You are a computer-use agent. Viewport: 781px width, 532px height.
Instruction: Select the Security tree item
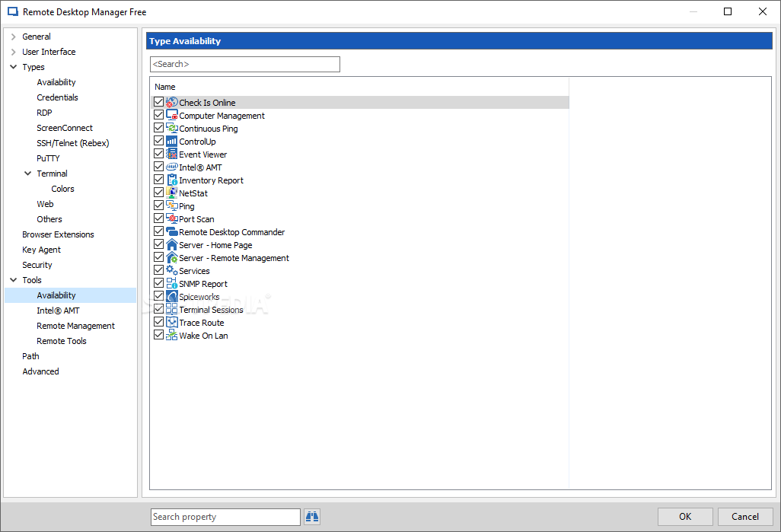coord(37,265)
